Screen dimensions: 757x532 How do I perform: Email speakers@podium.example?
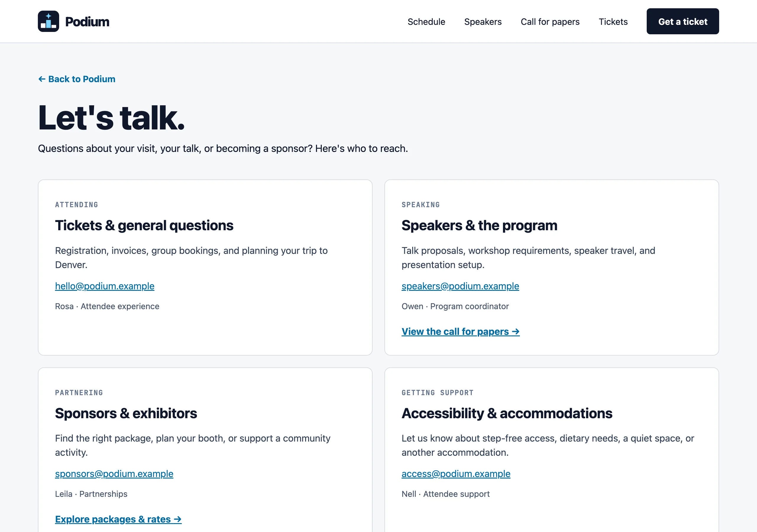460,286
